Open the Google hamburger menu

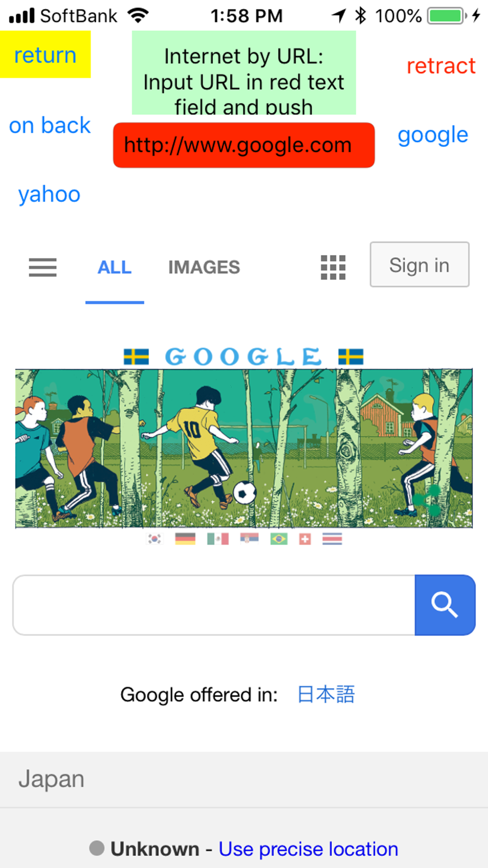click(43, 268)
